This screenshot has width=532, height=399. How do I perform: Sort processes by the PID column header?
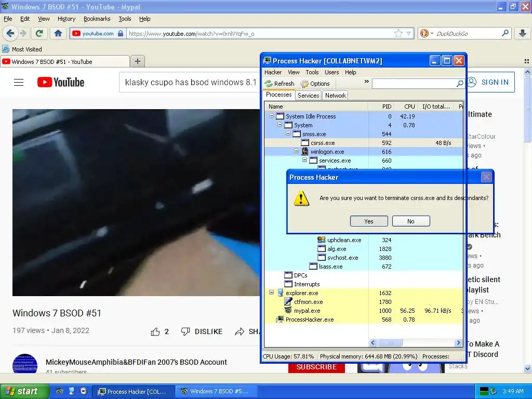coord(381,107)
